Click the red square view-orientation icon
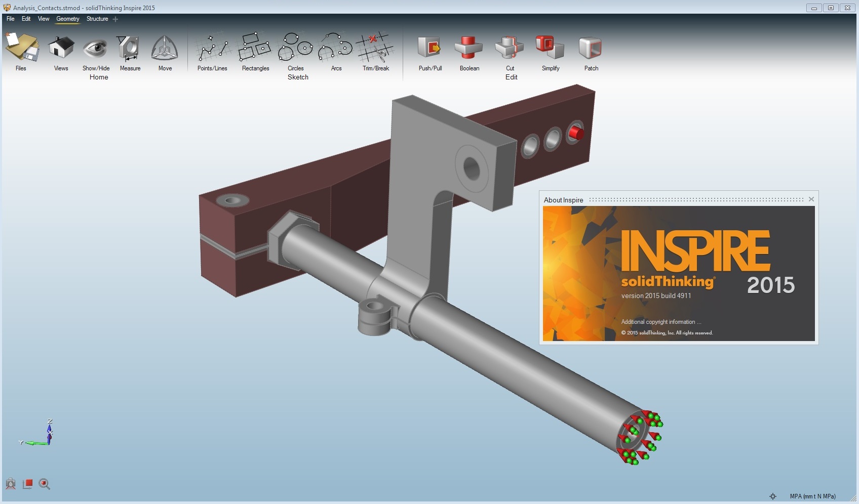 coord(28,484)
